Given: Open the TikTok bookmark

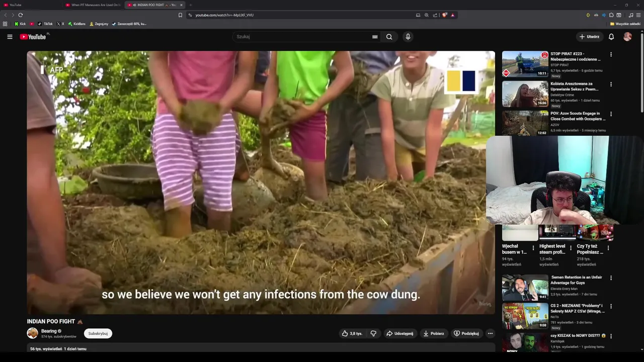Looking at the screenshot, I should click(x=45, y=24).
